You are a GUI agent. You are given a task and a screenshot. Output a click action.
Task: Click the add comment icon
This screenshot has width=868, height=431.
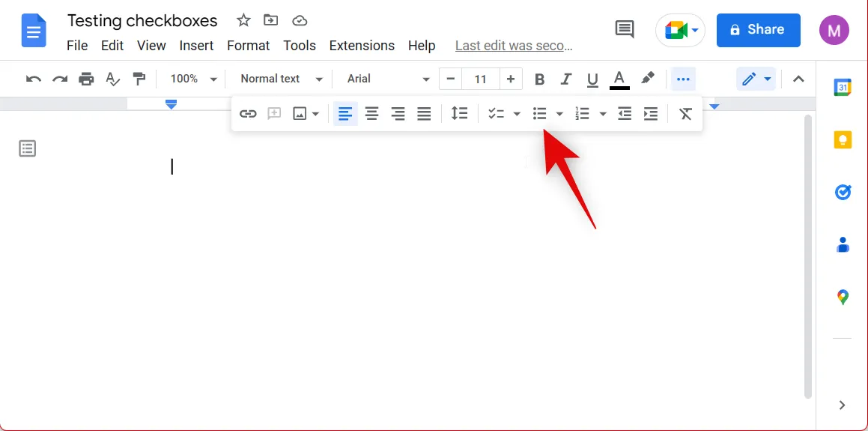tap(274, 114)
